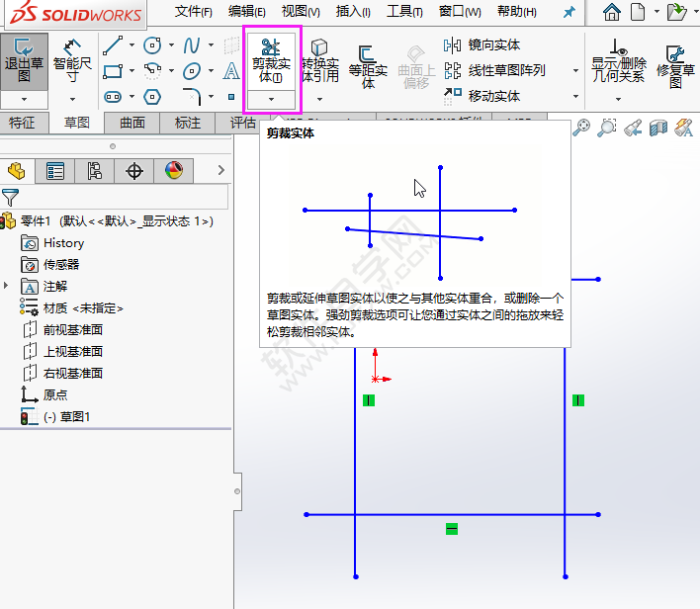Select the Sketch Fillet tool
The width and height of the screenshot is (700, 609).
(x=192, y=97)
